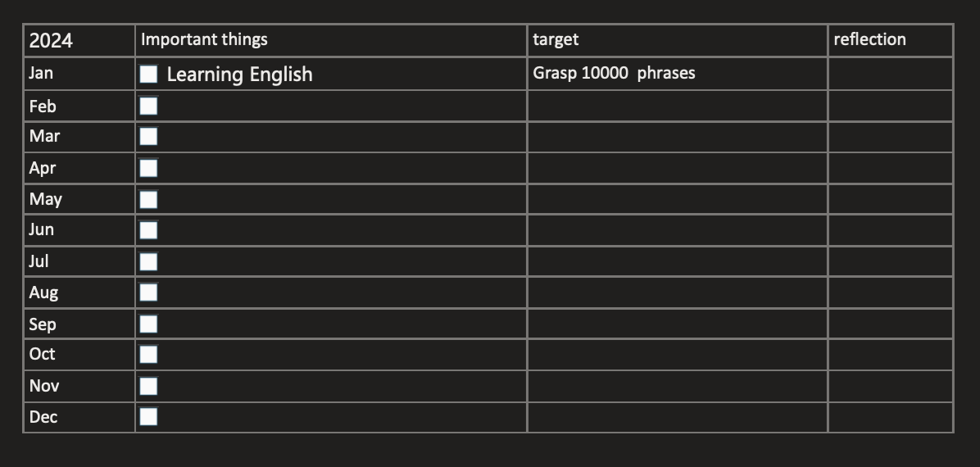
Task: Click the Grasp 10000 phrases cell
Action: coord(614,73)
